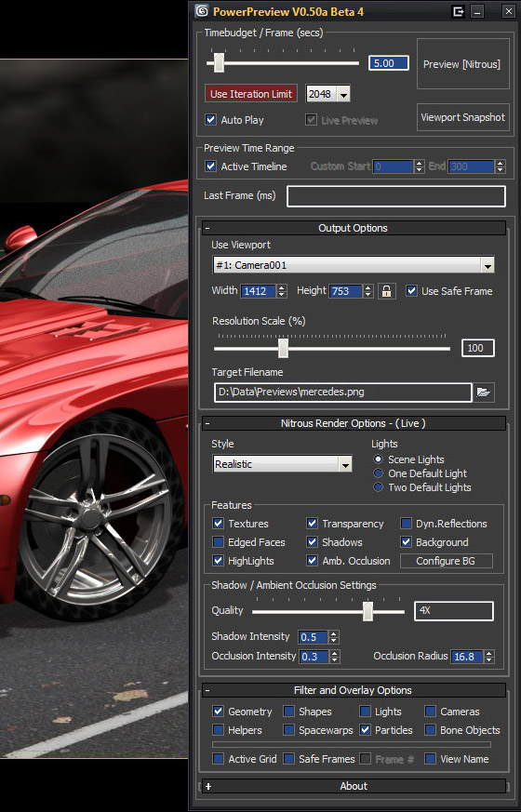Click the Preview [Nitrous] button

pos(463,64)
